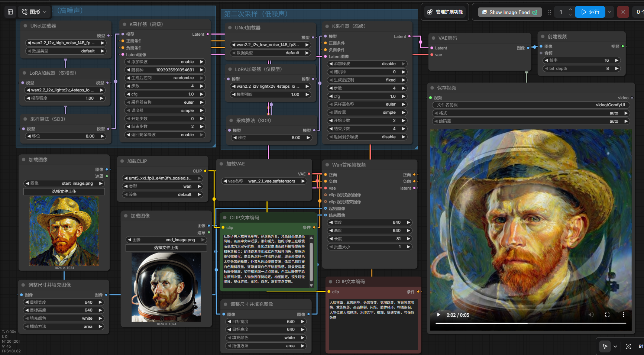
Task: Collapse the 创建视频 node dot
Action: pos(543,36)
